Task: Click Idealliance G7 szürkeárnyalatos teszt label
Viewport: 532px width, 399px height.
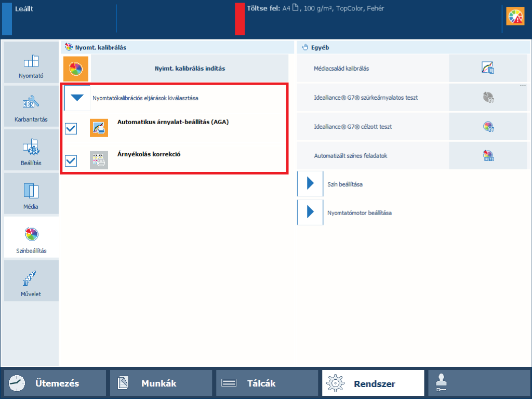Action: pos(366,97)
